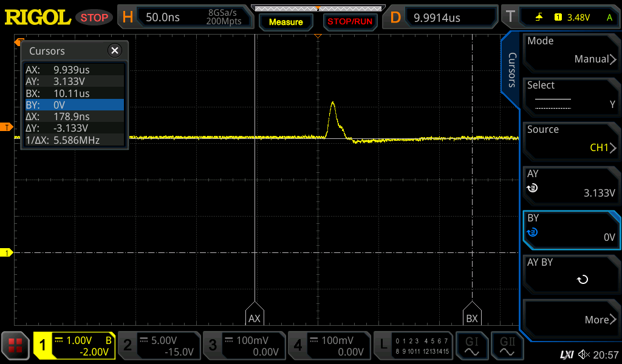Select the BX: 10.11us row
The width and height of the screenshot is (622, 364).
coord(73,93)
